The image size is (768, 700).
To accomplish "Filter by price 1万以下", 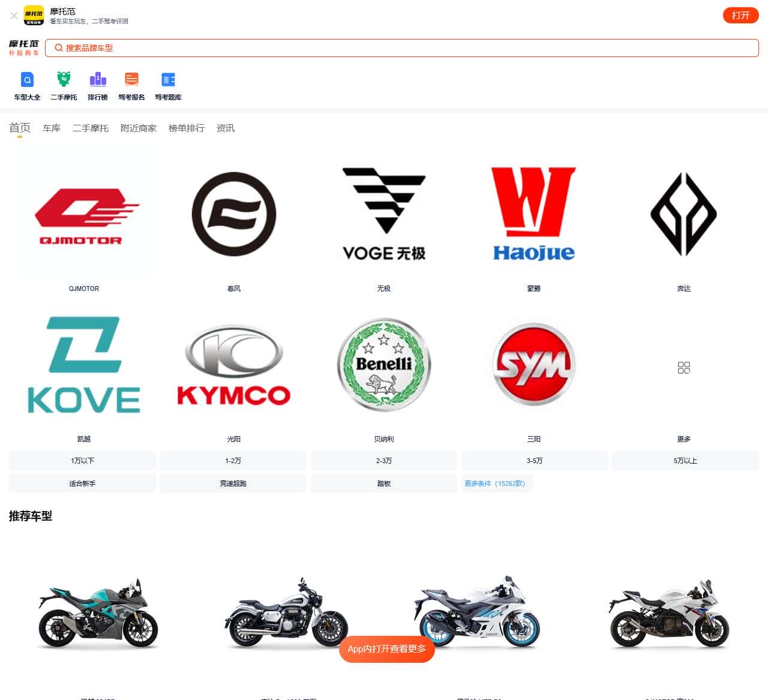I will [x=82, y=461].
